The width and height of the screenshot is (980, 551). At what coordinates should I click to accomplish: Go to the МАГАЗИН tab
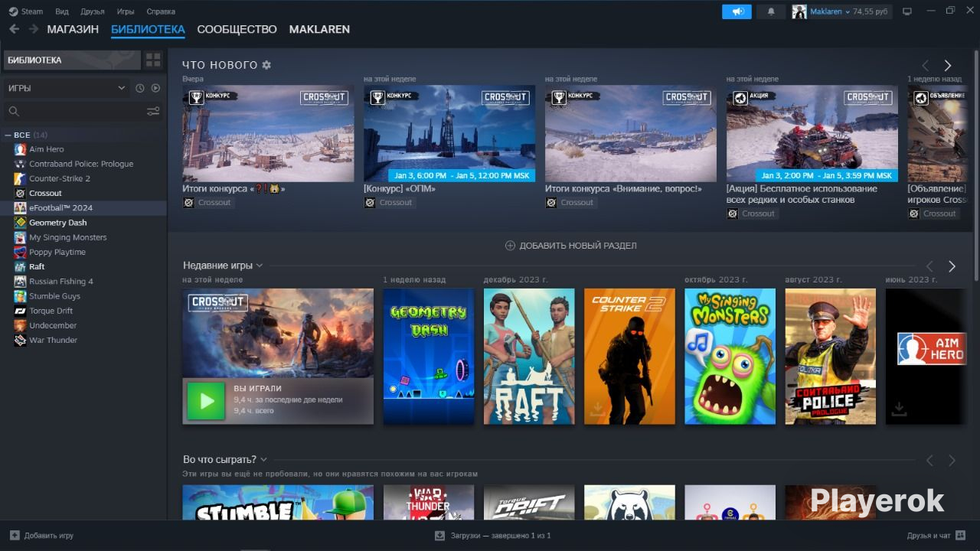click(73, 29)
